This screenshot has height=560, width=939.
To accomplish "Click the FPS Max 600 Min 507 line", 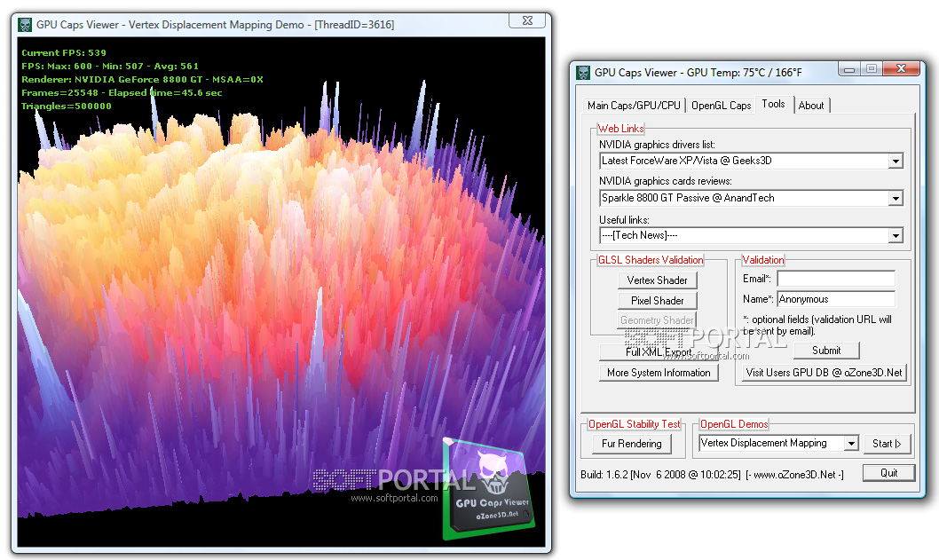I will (x=109, y=66).
